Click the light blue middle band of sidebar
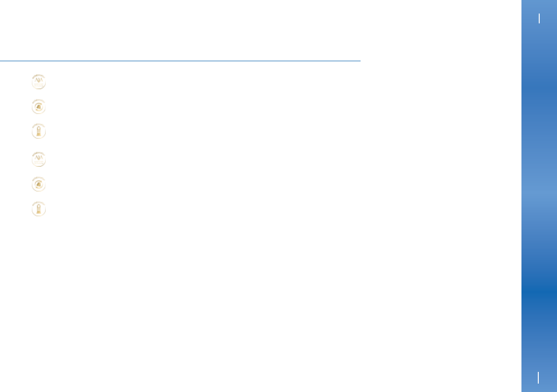Viewport: 557px width, 392px height. [x=539, y=195]
